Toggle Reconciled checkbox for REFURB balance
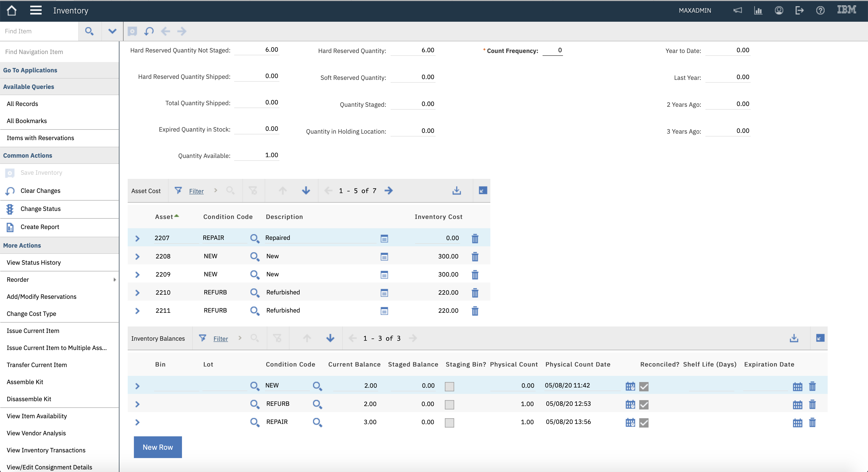 point(644,404)
